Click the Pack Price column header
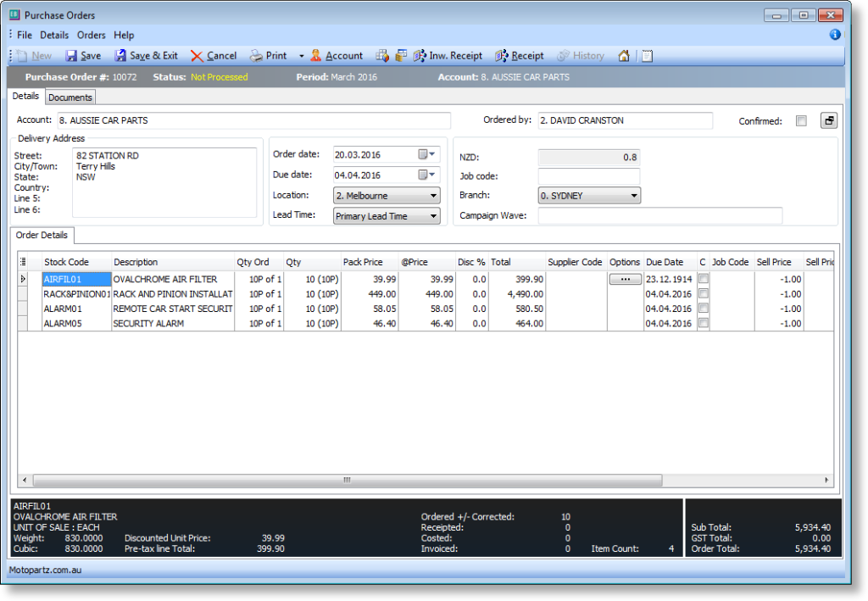Screen dimensions: 868x601 370,262
